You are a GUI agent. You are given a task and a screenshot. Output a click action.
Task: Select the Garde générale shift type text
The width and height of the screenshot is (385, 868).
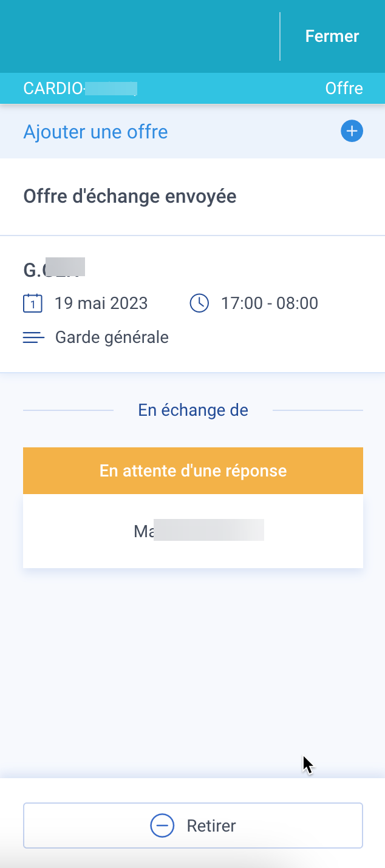[112, 337]
